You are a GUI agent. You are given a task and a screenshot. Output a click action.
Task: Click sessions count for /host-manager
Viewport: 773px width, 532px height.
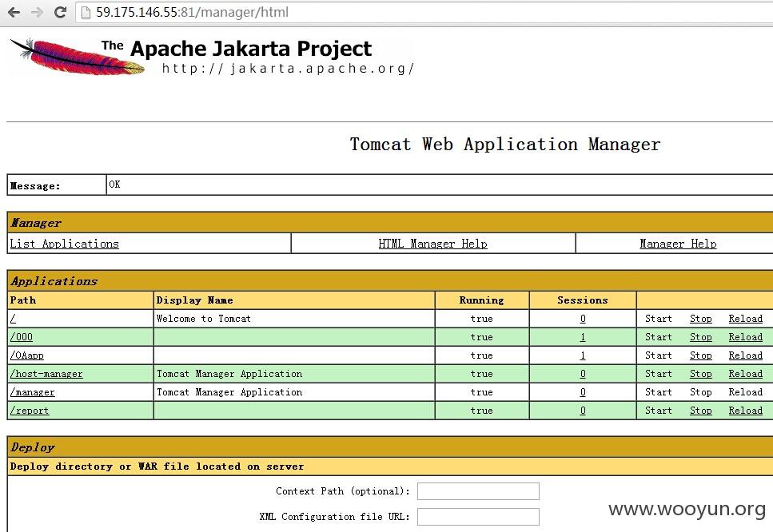tap(583, 374)
